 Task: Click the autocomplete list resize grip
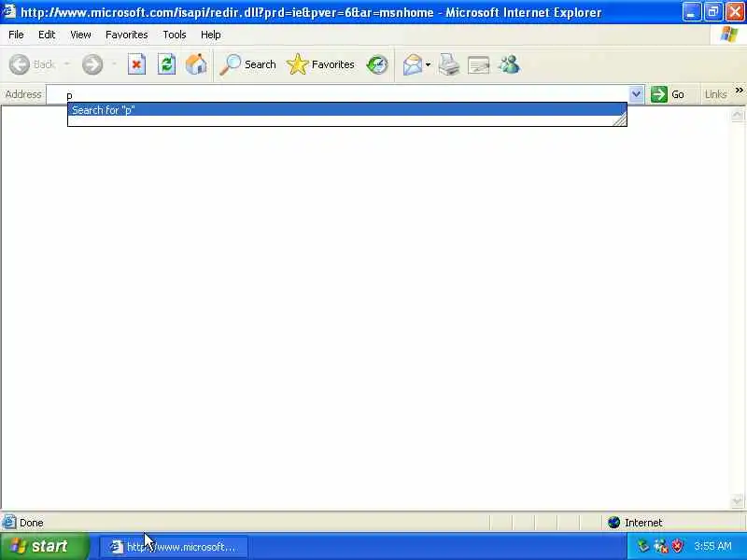click(620, 120)
